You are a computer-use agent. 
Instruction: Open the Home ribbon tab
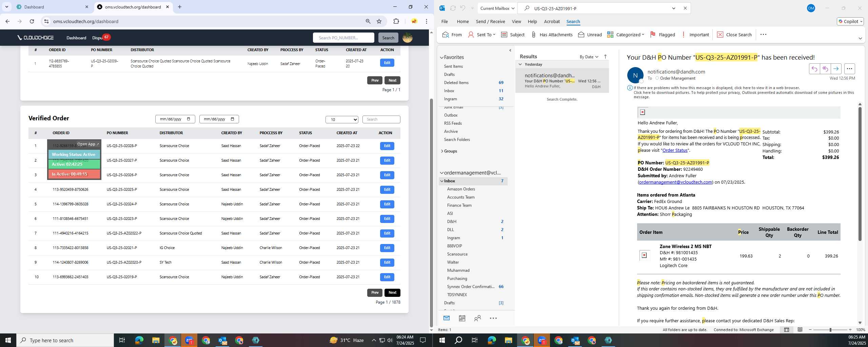(x=462, y=21)
